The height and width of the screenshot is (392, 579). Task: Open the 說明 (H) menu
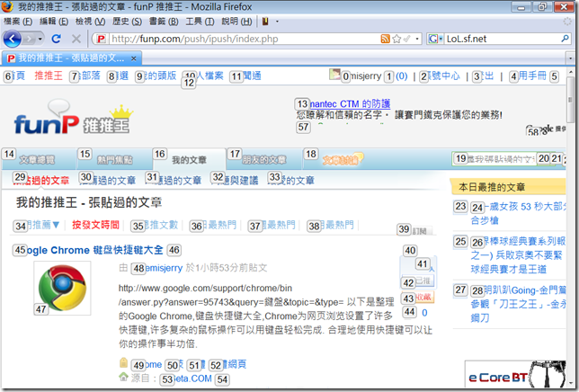coord(236,22)
